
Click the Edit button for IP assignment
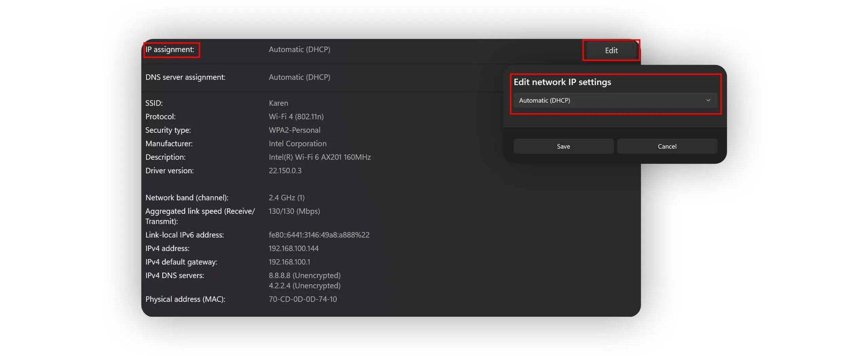click(611, 50)
